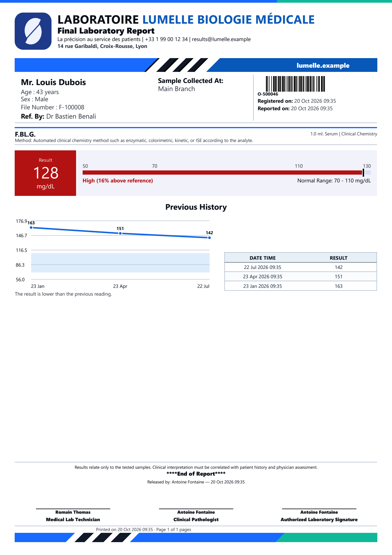Click the black marker on the range bar
Viewport: 392px width, 555px height.
[x=363, y=173]
